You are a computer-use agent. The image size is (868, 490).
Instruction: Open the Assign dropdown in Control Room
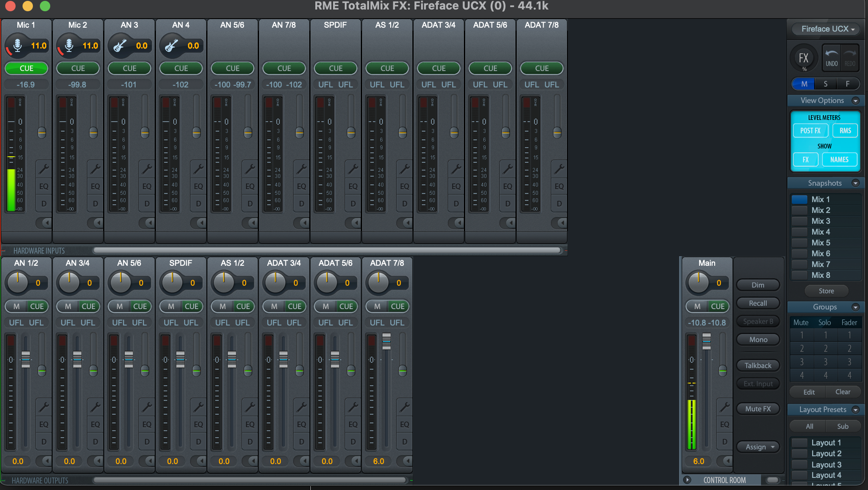coord(758,447)
